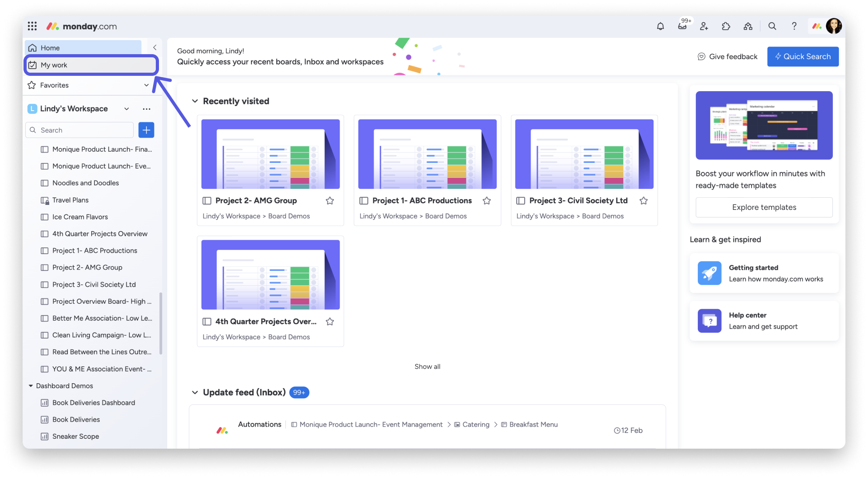Open the nine-dot app switcher grid
868x478 pixels.
coord(32,26)
